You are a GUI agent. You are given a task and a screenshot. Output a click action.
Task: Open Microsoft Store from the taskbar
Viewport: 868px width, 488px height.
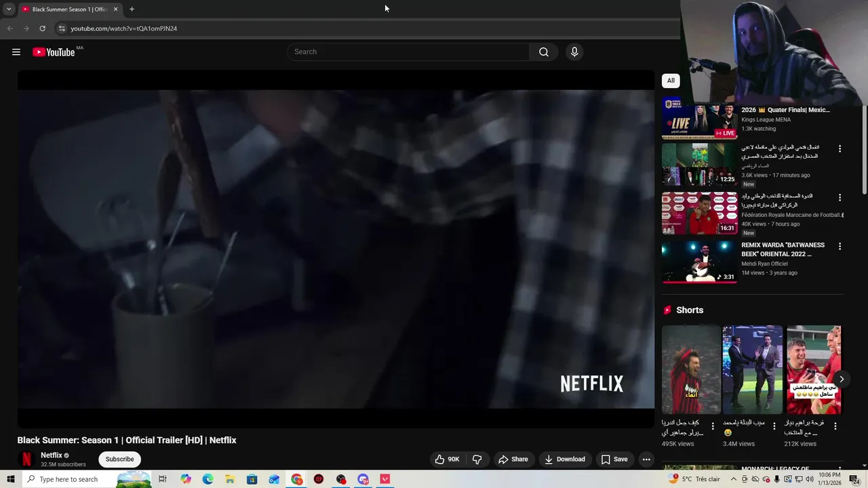point(252,479)
